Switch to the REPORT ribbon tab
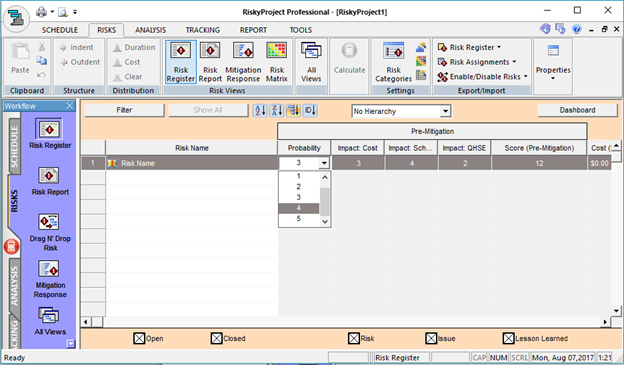Viewport: 624px width, 365px height. [253, 30]
